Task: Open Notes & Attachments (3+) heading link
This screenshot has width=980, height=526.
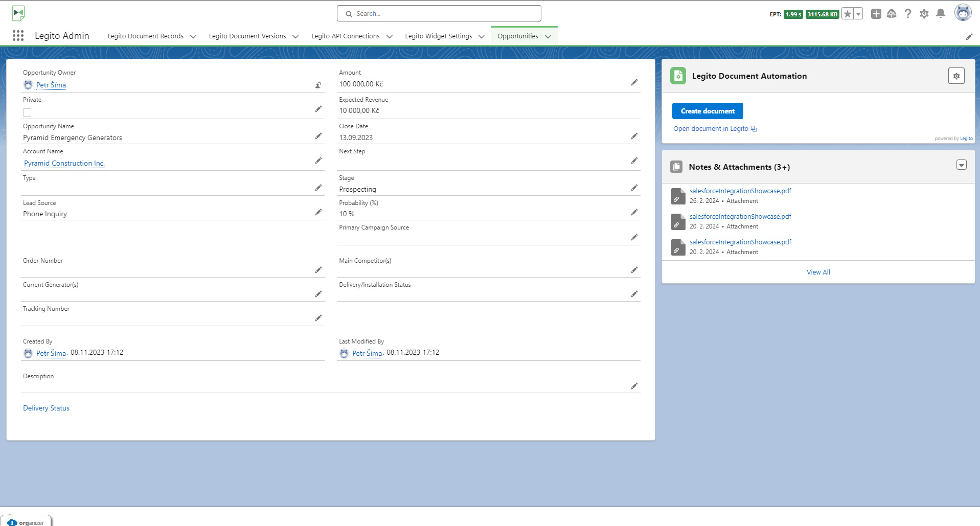Action: click(x=739, y=167)
